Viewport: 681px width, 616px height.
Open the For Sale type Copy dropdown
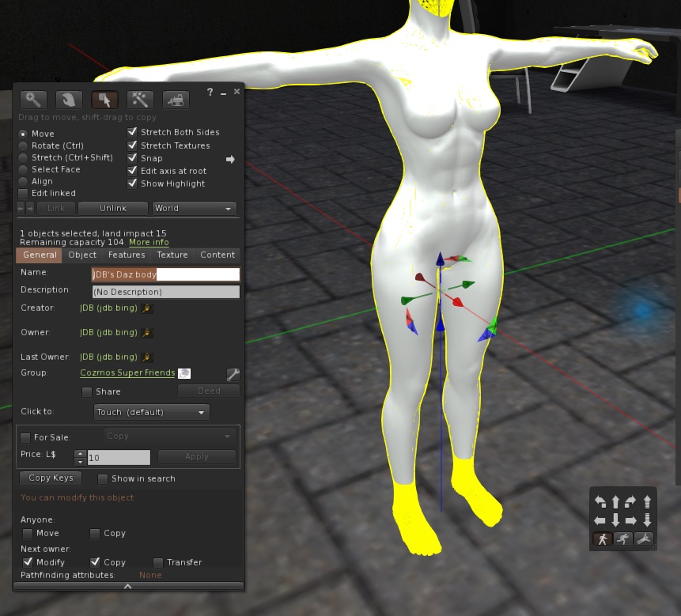tap(170, 436)
